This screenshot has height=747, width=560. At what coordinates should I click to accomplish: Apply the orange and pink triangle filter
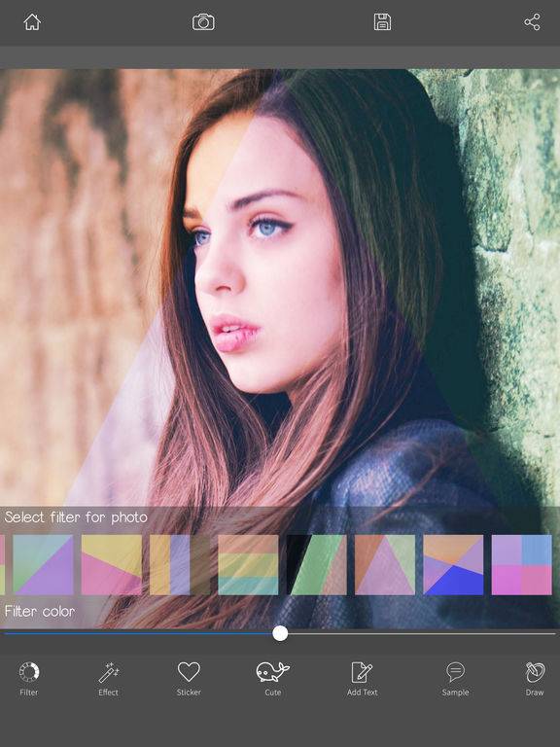pyautogui.click(x=385, y=564)
